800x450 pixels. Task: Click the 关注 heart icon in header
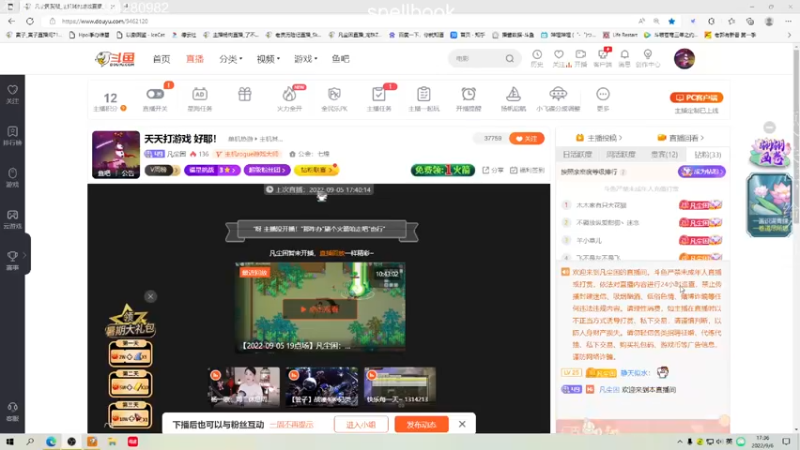[559, 55]
